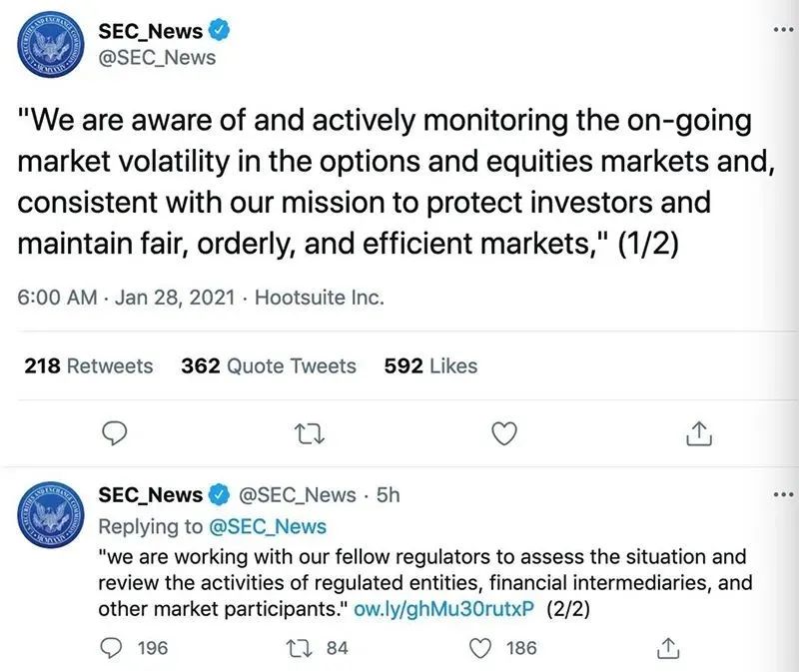Like the reply tweet with 186 likes
Screen dimensions: 799x672
[479, 649]
